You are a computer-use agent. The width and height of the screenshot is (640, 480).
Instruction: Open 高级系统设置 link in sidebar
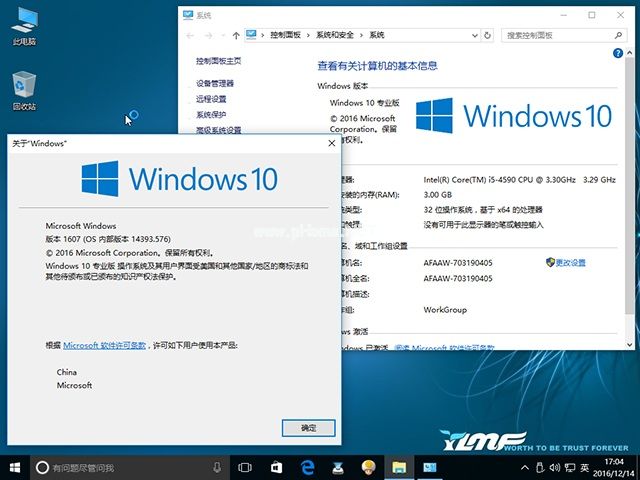pos(218,130)
